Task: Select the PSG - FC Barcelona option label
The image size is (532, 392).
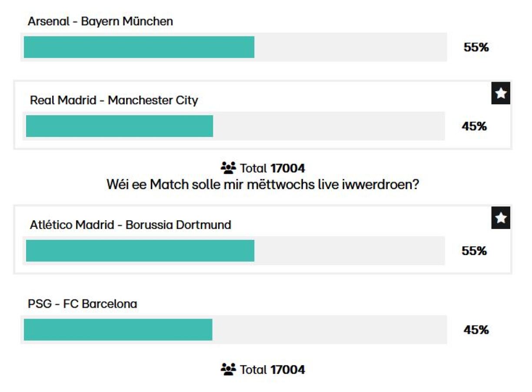Action: click(x=83, y=304)
